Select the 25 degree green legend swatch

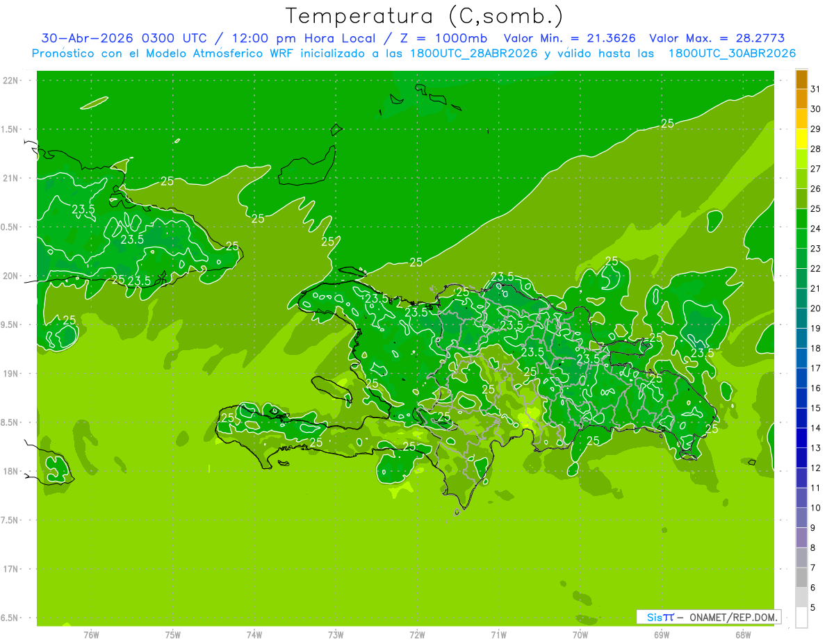coord(801,199)
